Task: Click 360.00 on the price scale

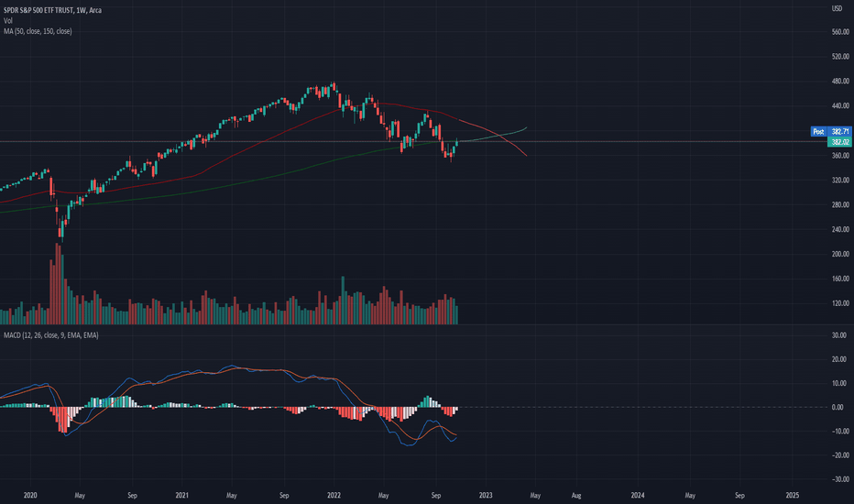Action: [x=840, y=155]
